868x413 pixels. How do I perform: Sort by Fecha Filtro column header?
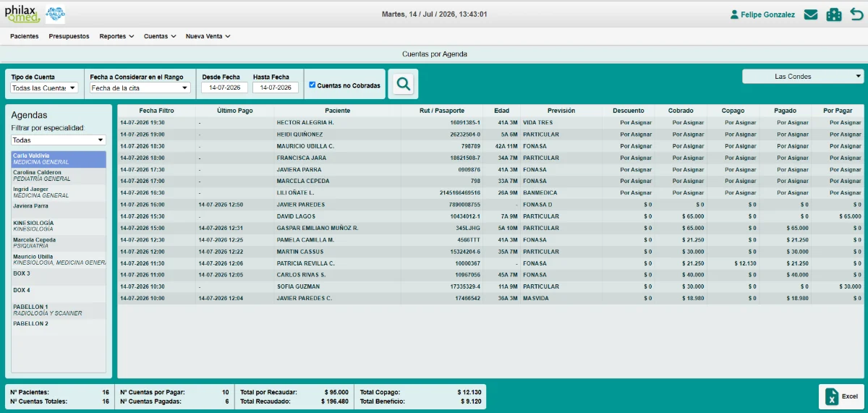coord(157,111)
